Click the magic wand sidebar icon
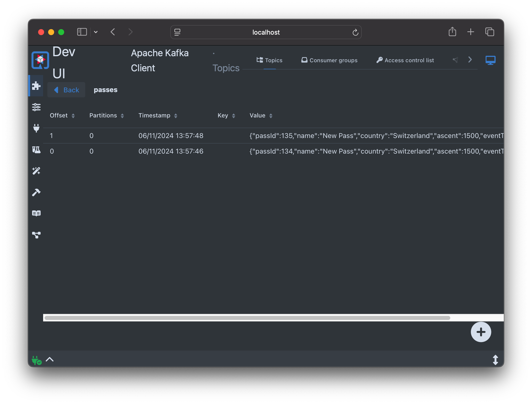This screenshot has width=532, height=404. (x=36, y=171)
